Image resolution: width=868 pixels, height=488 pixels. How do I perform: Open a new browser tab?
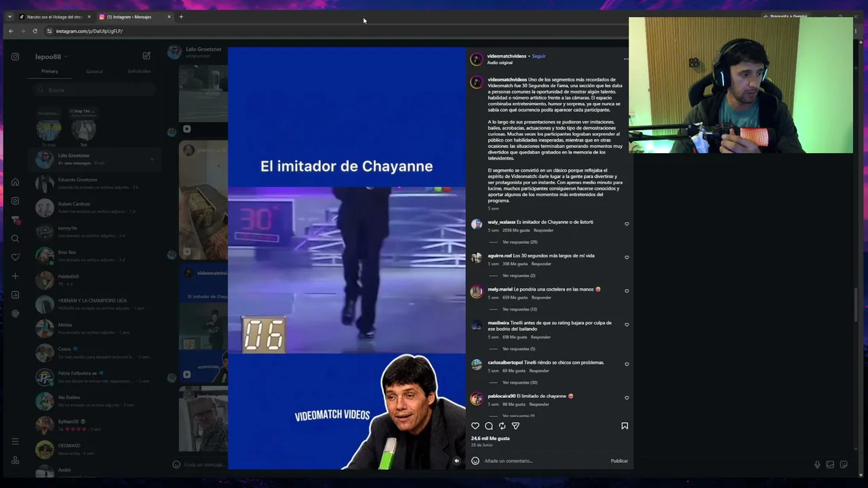click(x=181, y=17)
